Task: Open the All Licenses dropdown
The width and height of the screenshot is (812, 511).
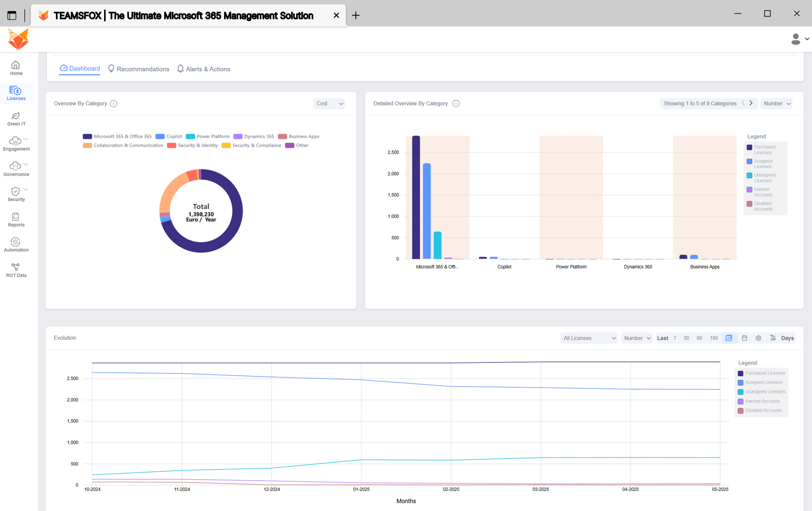Action: pyautogui.click(x=589, y=337)
